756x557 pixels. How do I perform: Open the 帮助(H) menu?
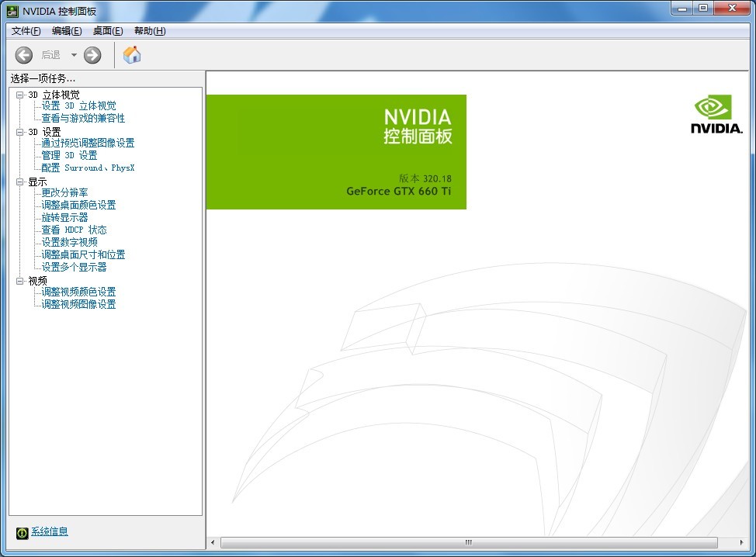coord(150,31)
